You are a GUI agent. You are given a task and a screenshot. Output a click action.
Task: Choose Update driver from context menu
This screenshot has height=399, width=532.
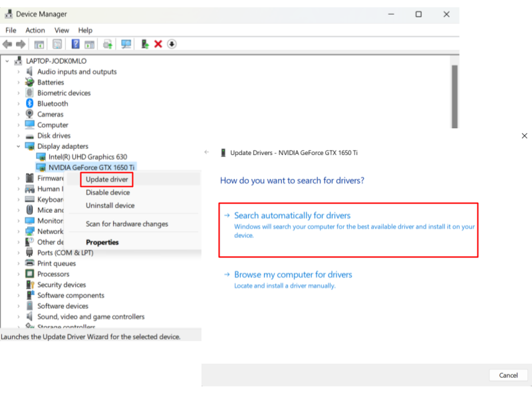(107, 180)
